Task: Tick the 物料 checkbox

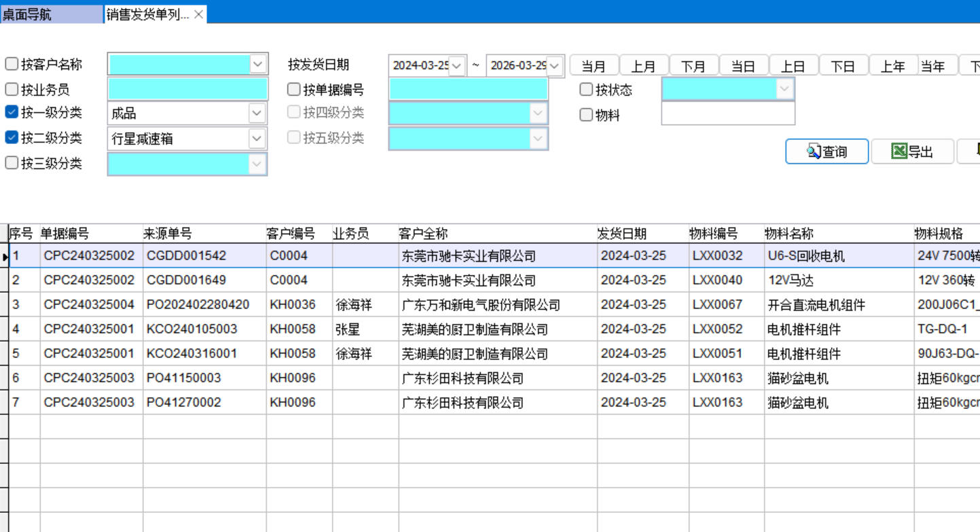Action: pyautogui.click(x=586, y=115)
